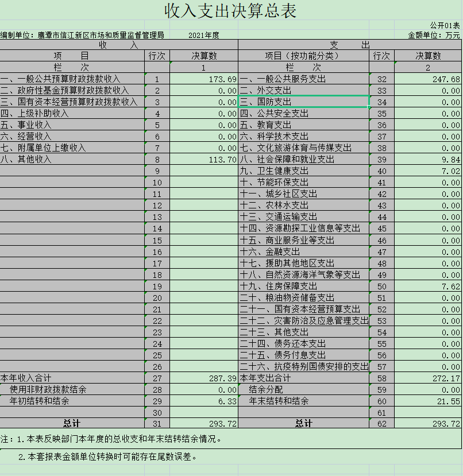The height and width of the screenshot is (476, 463).
Task: Click cell 本年收入合计
Action: click(x=72, y=378)
